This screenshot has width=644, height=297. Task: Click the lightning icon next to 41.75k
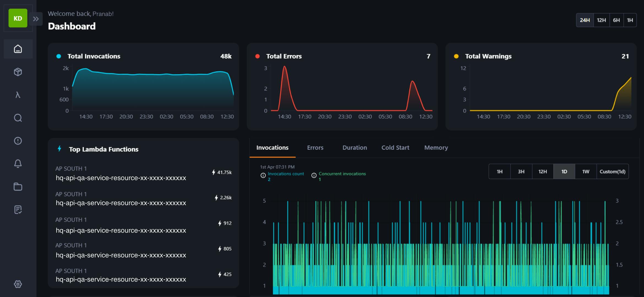214,172
